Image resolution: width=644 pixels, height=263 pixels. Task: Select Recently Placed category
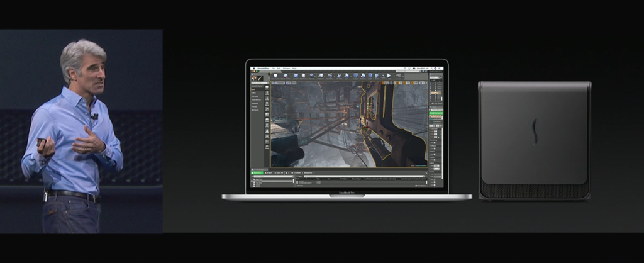(x=257, y=86)
